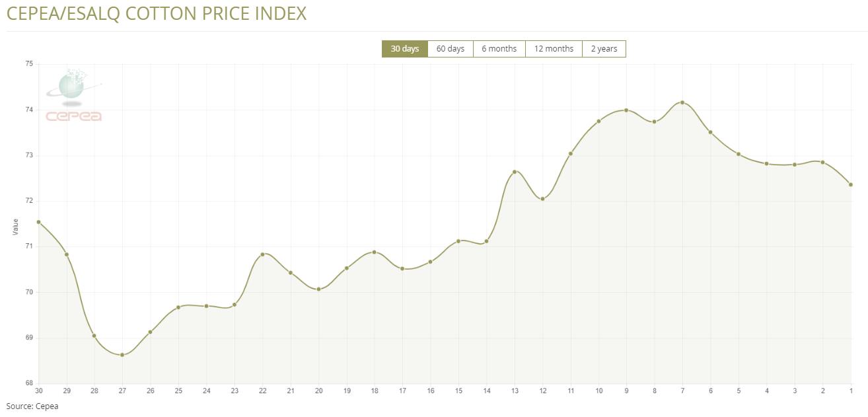Click the data point at day 18

click(375, 252)
